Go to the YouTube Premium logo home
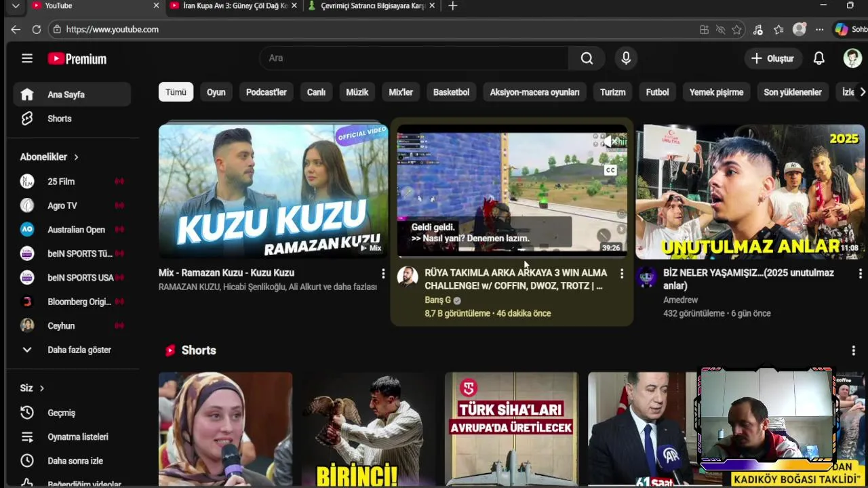 point(77,59)
